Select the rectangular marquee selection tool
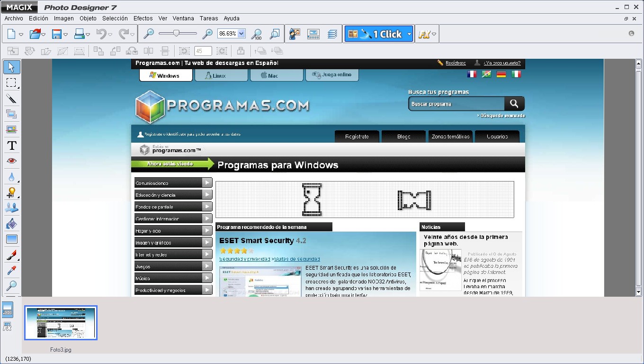644x364 pixels. pos(11,83)
